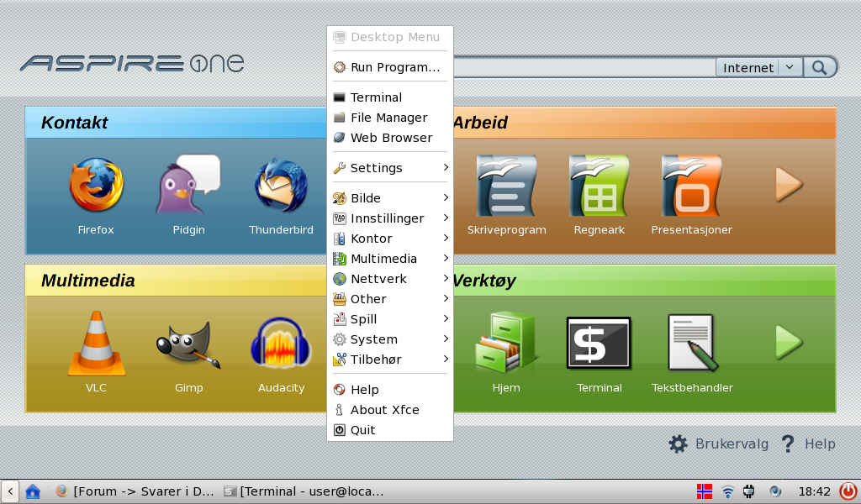The width and height of the screenshot is (861, 504).
Task: Switch to Terminal user@loca taskbar window
Action: click(304, 491)
